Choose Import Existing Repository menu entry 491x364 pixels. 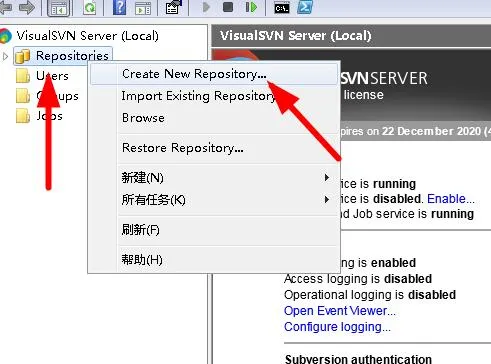[x=214, y=96]
